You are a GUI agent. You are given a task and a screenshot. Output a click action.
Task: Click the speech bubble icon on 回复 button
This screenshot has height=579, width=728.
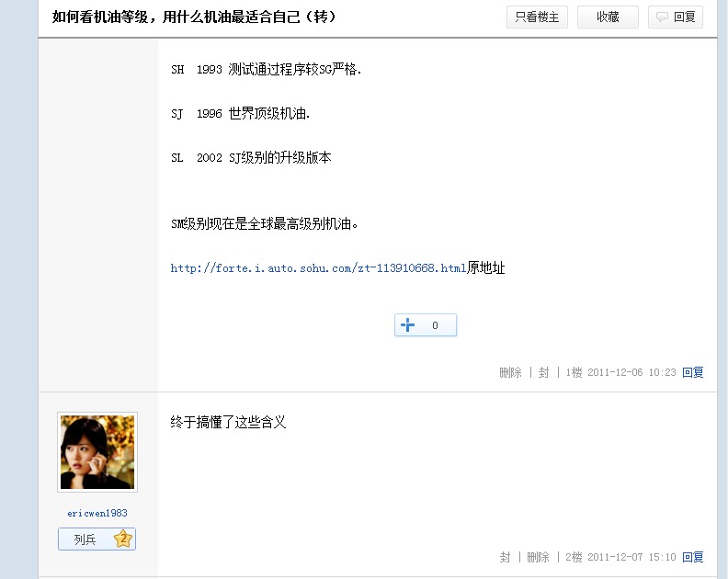tap(662, 17)
